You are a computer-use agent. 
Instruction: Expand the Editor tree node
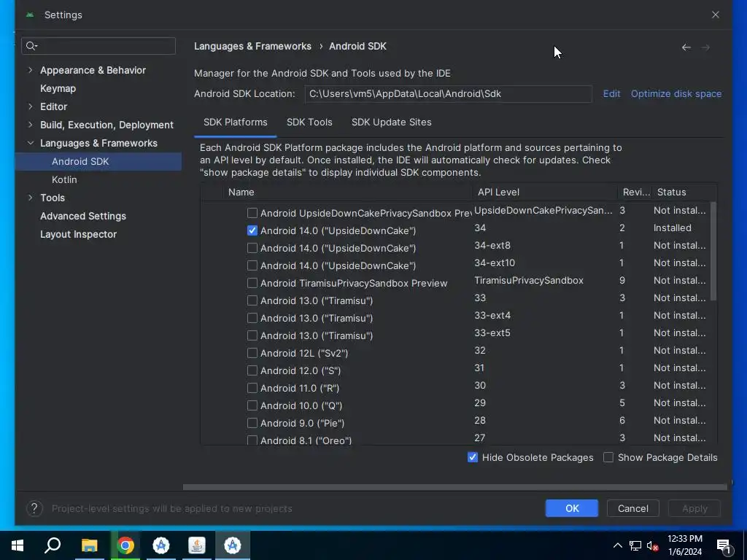pyautogui.click(x=31, y=106)
